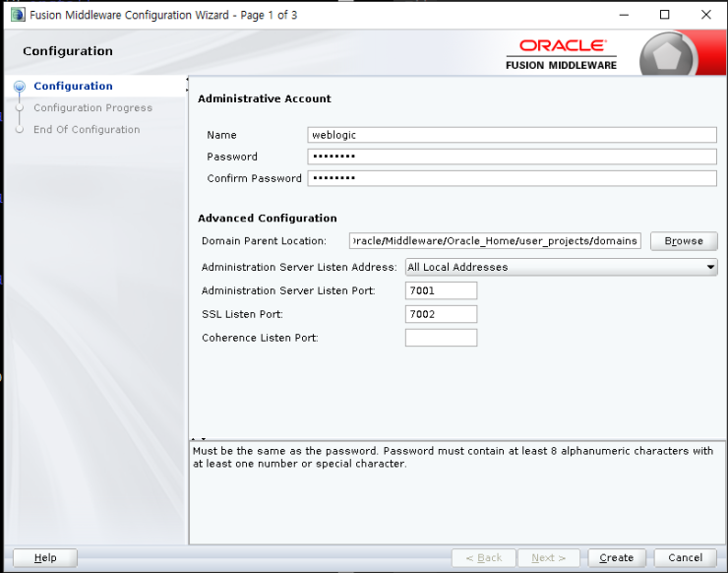Minimize the wizard window

624,15
